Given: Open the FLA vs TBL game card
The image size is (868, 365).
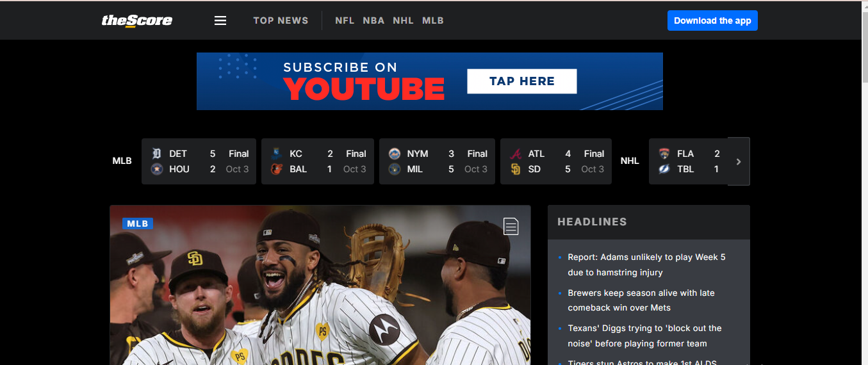Looking at the screenshot, I should 689,161.
